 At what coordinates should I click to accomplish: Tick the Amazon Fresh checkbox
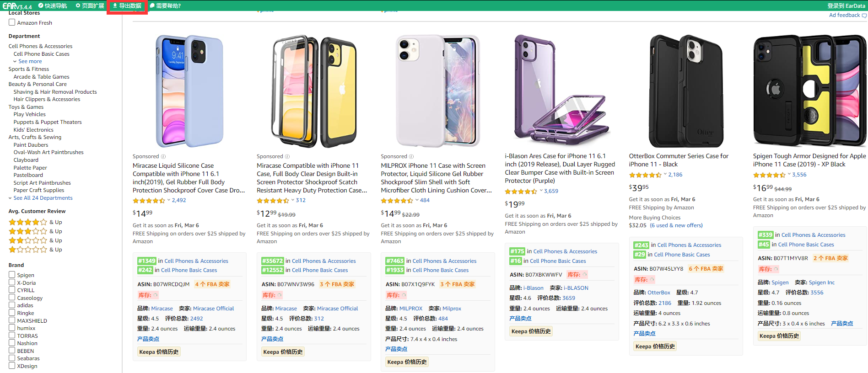click(x=12, y=22)
